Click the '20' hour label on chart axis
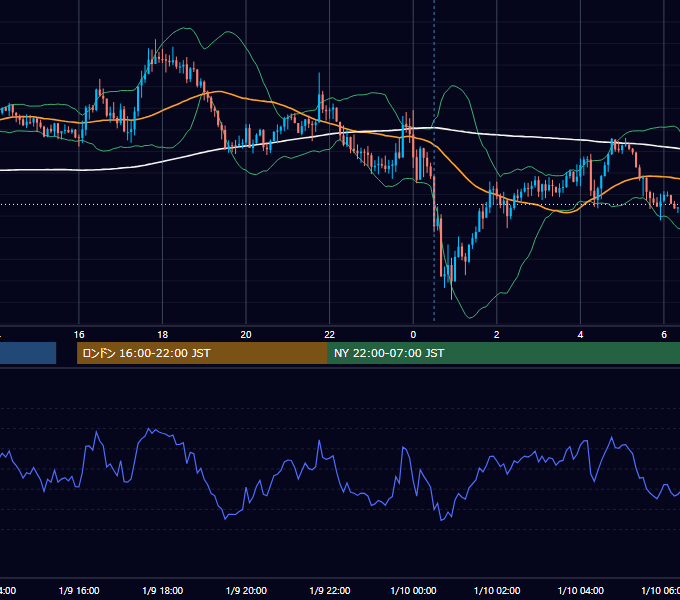Image resolution: width=680 pixels, height=600 pixels. click(246, 335)
